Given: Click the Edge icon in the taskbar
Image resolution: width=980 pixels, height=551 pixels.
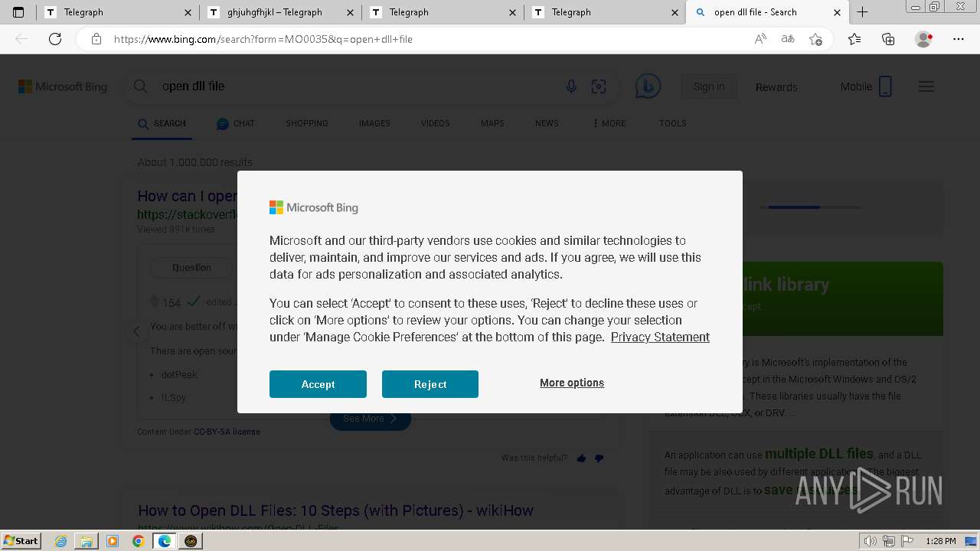Looking at the screenshot, I should point(164,541).
